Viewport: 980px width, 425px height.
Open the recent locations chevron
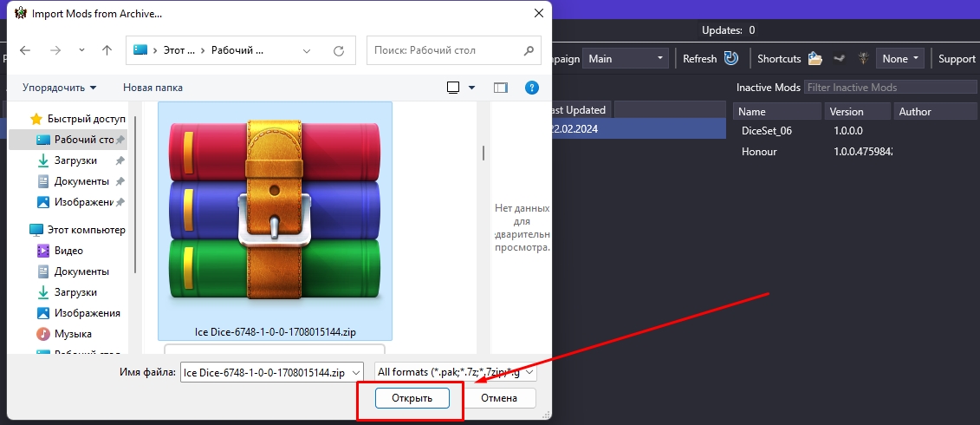click(x=81, y=50)
